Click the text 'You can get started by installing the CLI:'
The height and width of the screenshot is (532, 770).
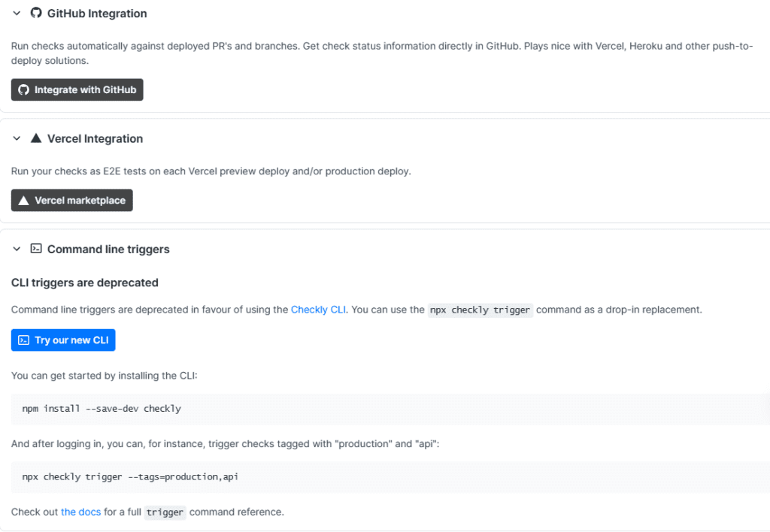tap(104, 376)
